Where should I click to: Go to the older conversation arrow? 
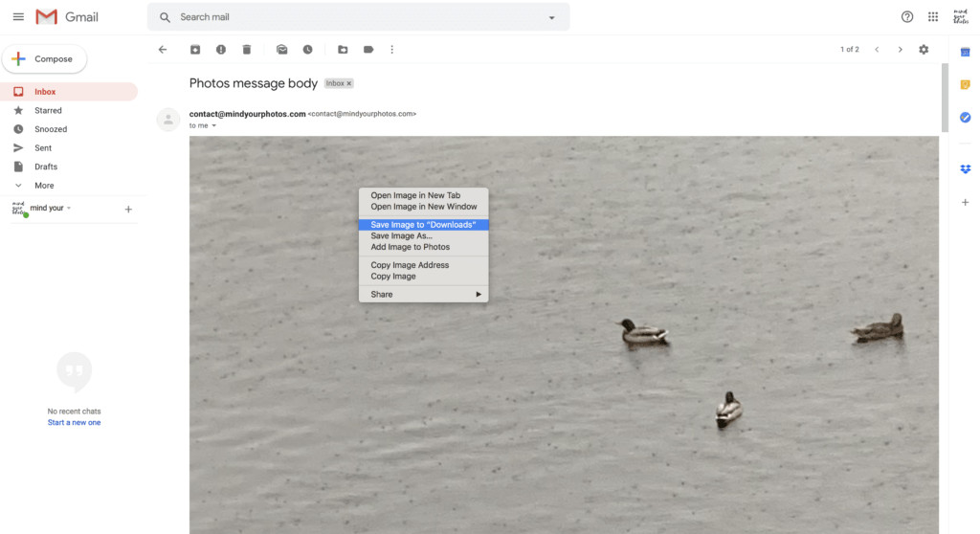pos(900,50)
